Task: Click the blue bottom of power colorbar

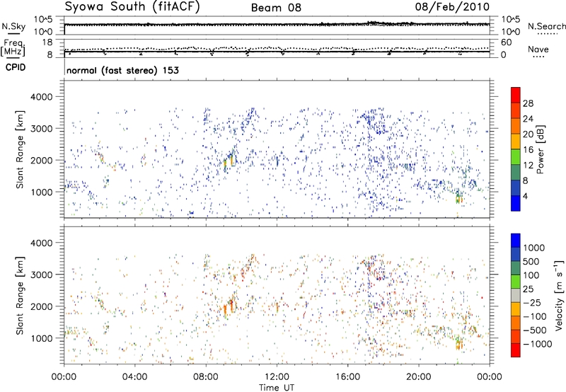Action: coord(516,203)
